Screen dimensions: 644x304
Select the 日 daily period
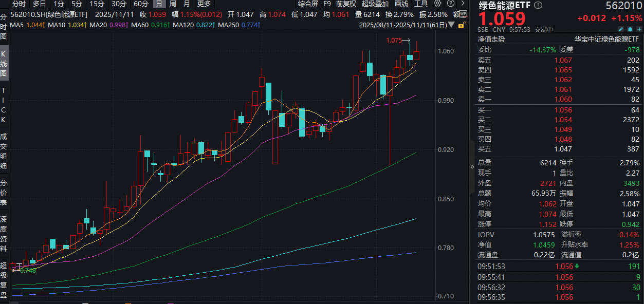click(159, 4)
